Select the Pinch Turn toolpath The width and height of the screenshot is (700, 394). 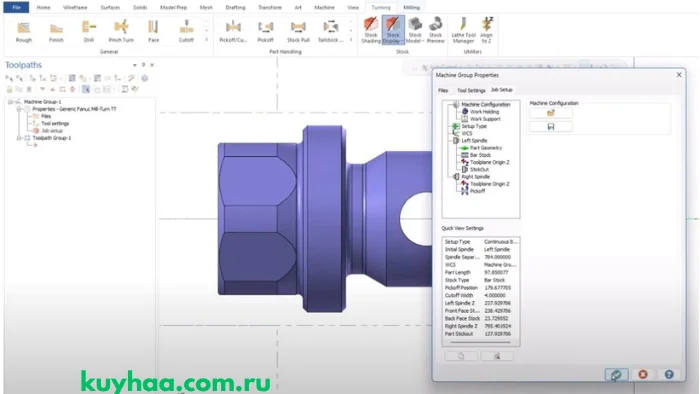click(x=121, y=31)
